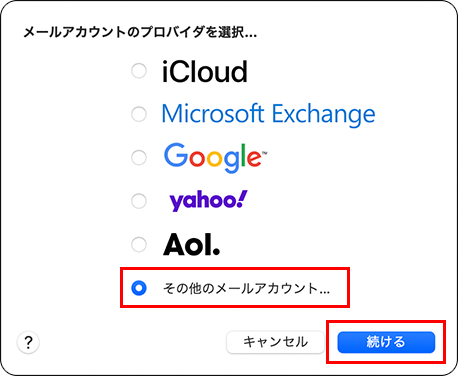Screen dimensions: 458x376
Task: Select the Microsoft Exchange radio button
Action: pos(139,114)
